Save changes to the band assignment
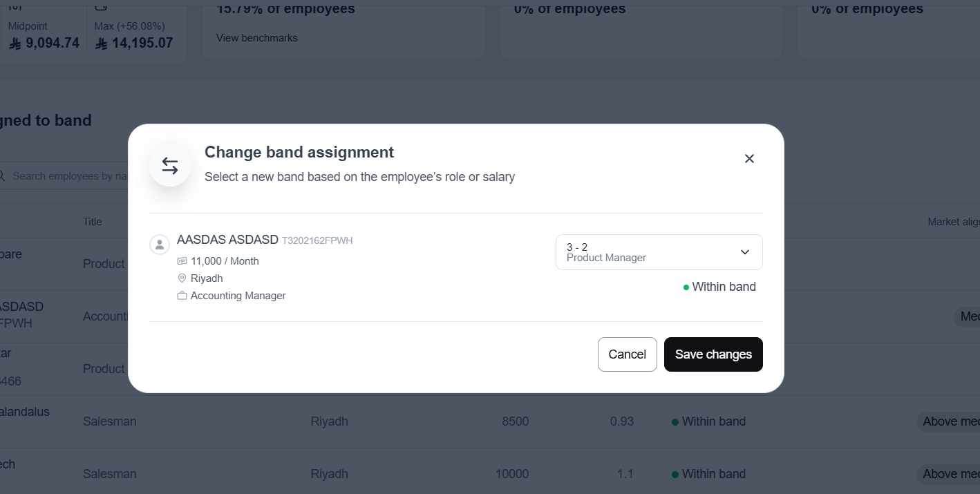Image resolution: width=980 pixels, height=494 pixels. click(713, 354)
